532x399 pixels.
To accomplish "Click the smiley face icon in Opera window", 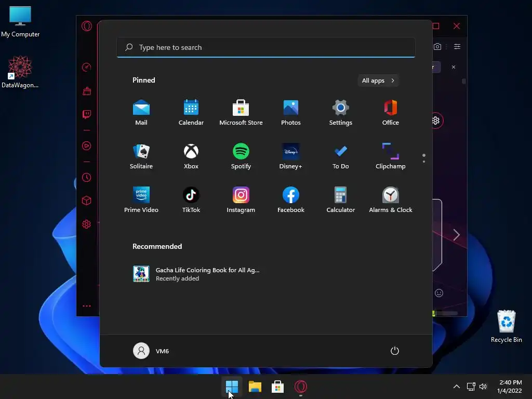I will [x=438, y=293].
